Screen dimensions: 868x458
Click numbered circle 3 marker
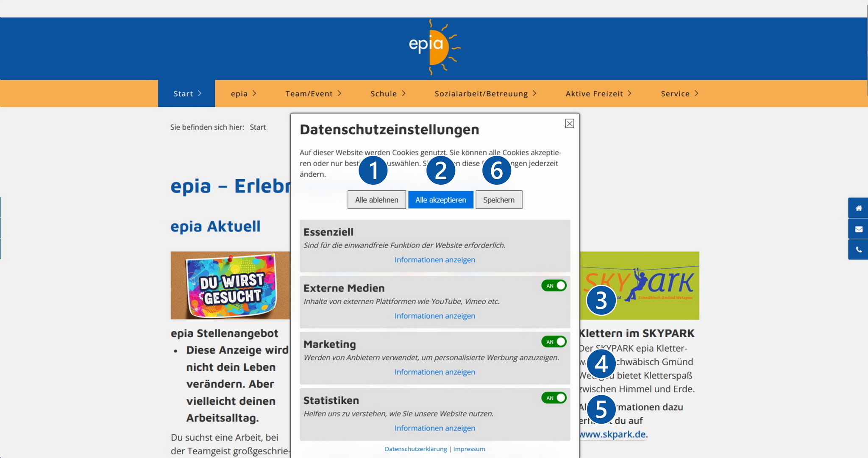(601, 300)
